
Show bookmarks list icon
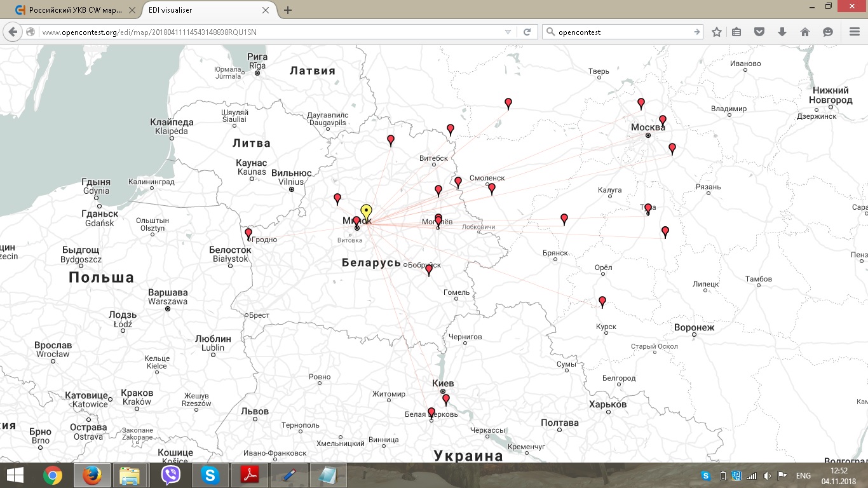[736, 32]
